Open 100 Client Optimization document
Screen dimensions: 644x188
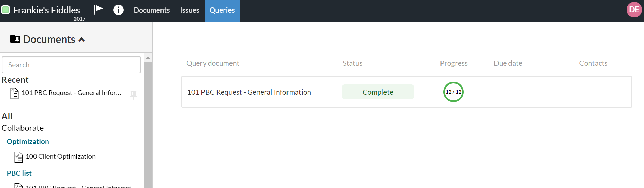60,157
